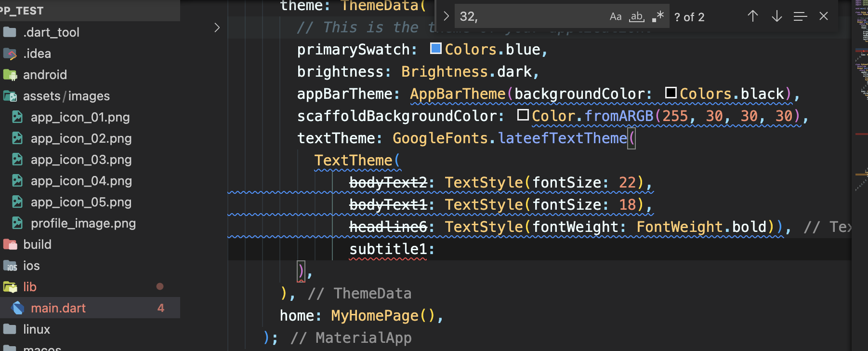Toggle Find in Selection icon
868x351 pixels.
[x=800, y=17]
